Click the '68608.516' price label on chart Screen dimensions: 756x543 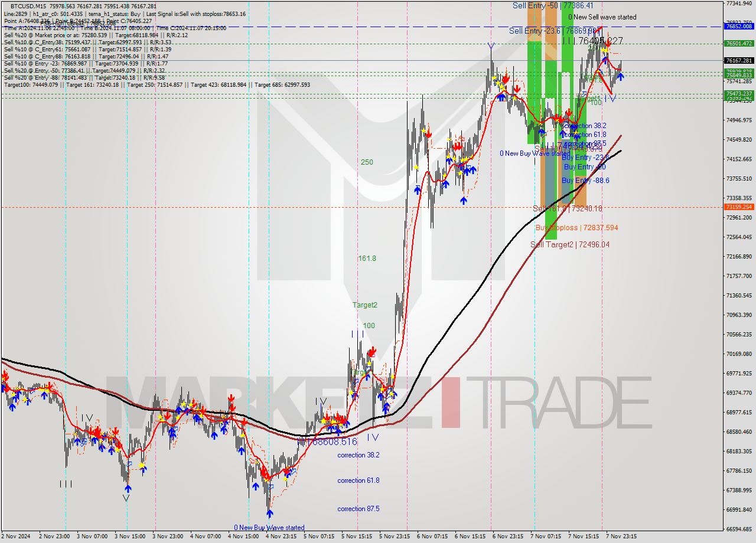coord(334,441)
